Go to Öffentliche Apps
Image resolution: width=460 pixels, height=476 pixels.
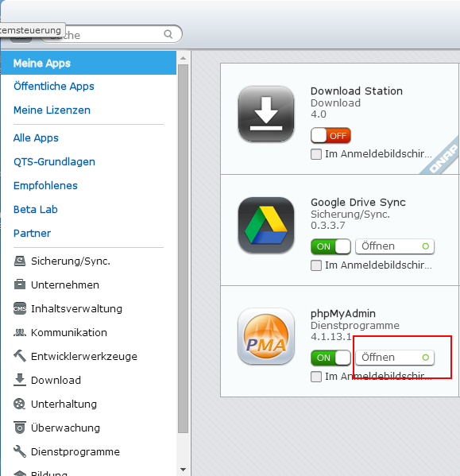click(x=54, y=86)
